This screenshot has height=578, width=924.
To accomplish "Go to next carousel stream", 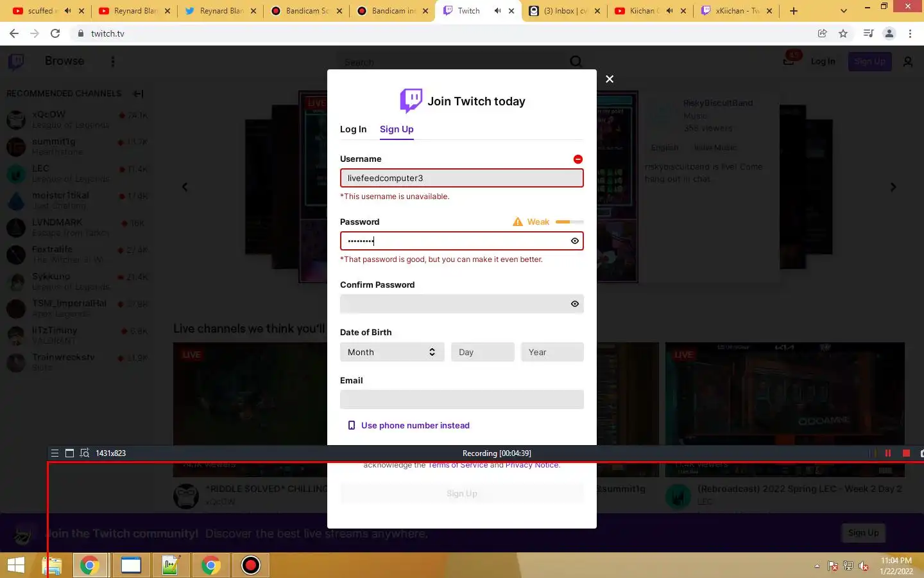I will [893, 187].
